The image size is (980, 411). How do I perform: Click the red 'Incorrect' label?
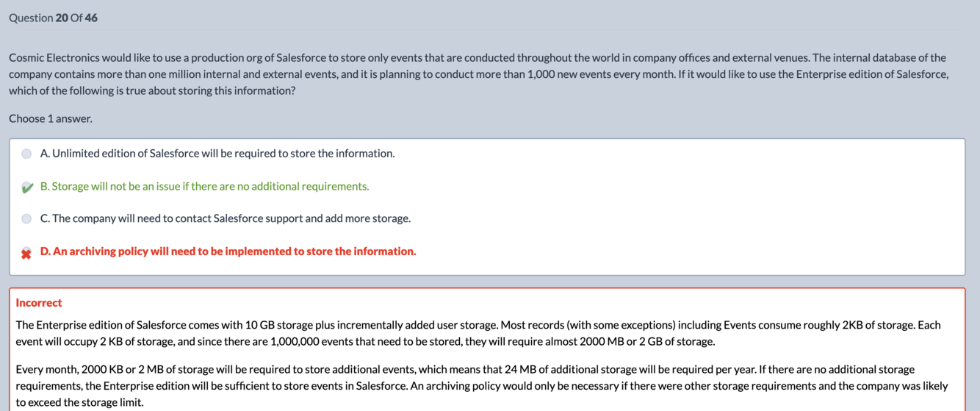click(x=39, y=303)
